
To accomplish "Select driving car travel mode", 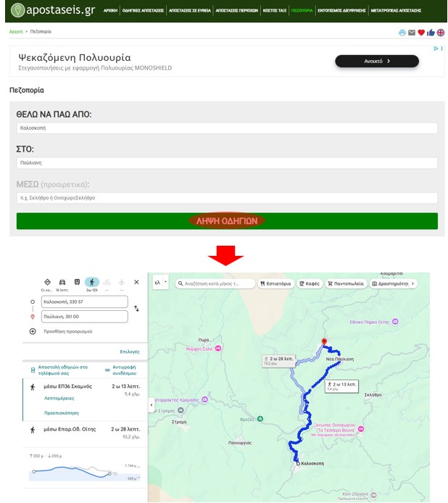I will (x=62, y=282).
